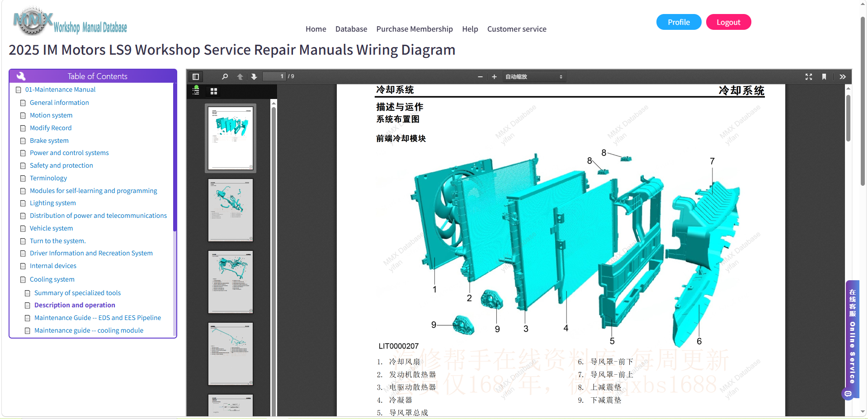868x419 pixels.
Task: Select page 2 thumbnail
Action: [231, 210]
